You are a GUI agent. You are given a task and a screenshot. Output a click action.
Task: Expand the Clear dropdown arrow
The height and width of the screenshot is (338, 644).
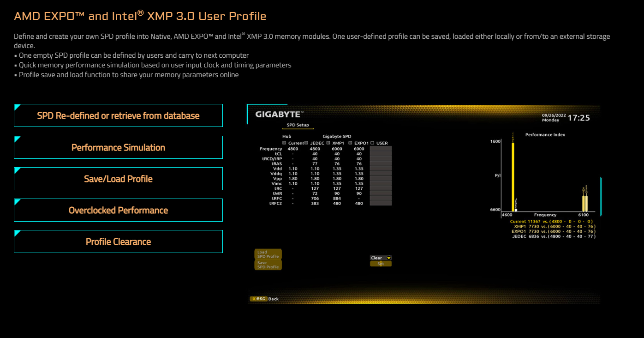point(389,258)
